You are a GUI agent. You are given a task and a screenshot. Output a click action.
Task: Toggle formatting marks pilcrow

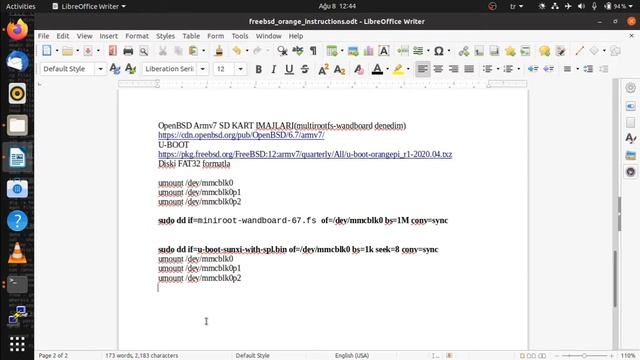click(313, 51)
